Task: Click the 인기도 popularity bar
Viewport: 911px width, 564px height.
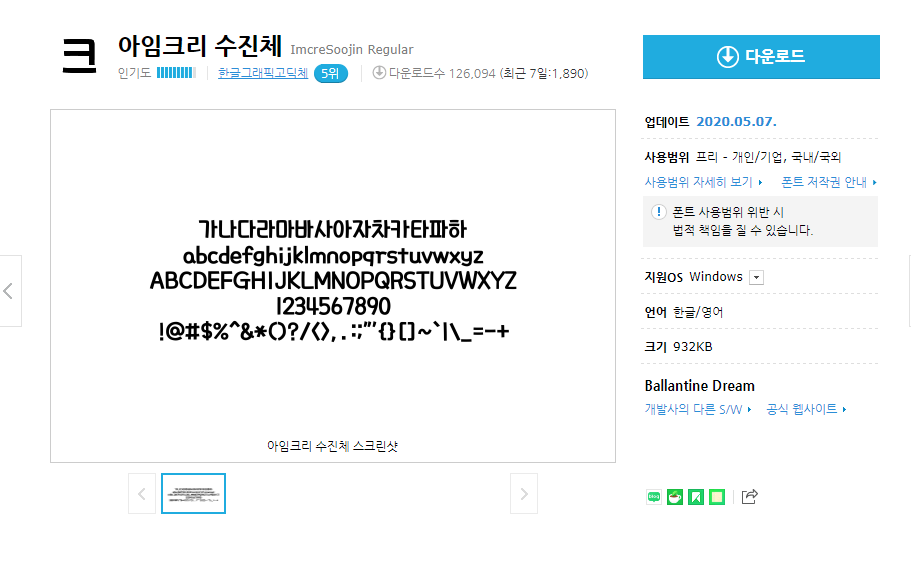Action: point(176,73)
